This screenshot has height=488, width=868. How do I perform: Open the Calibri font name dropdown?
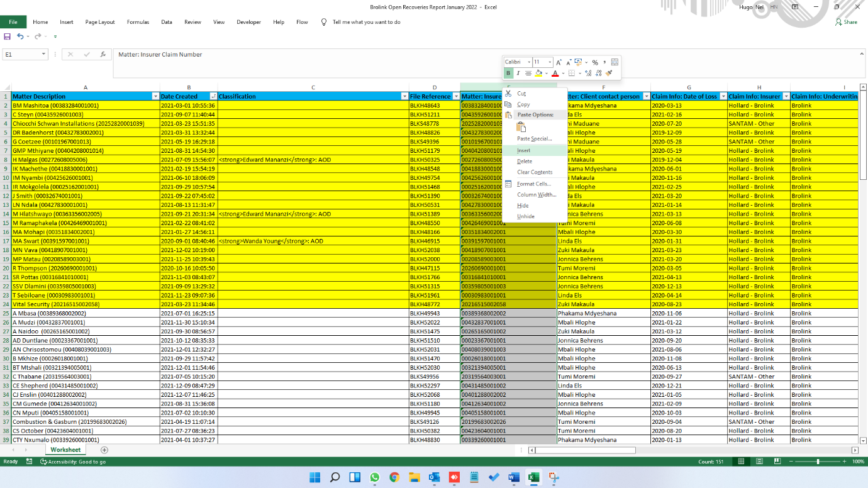point(529,62)
